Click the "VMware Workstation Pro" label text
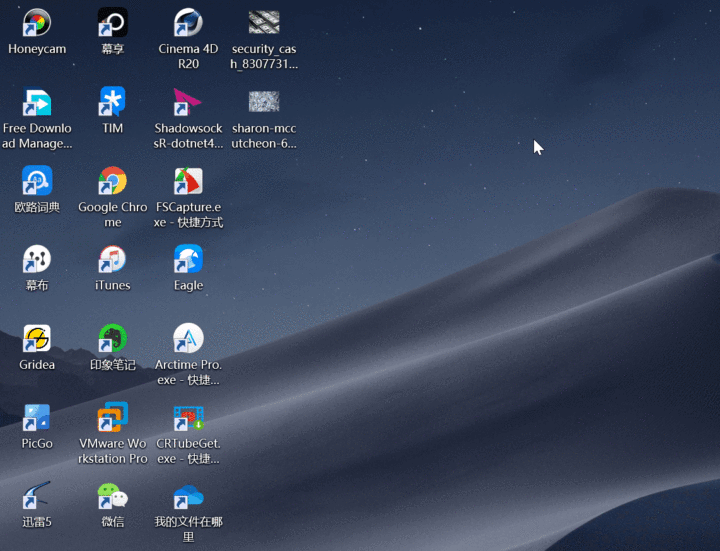Screen dimensions: 720x551 112,451
